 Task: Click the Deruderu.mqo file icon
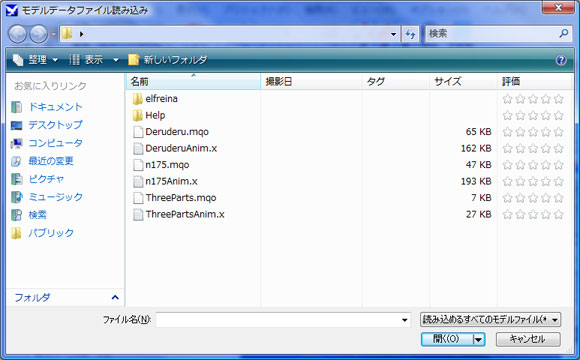coord(138,132)
